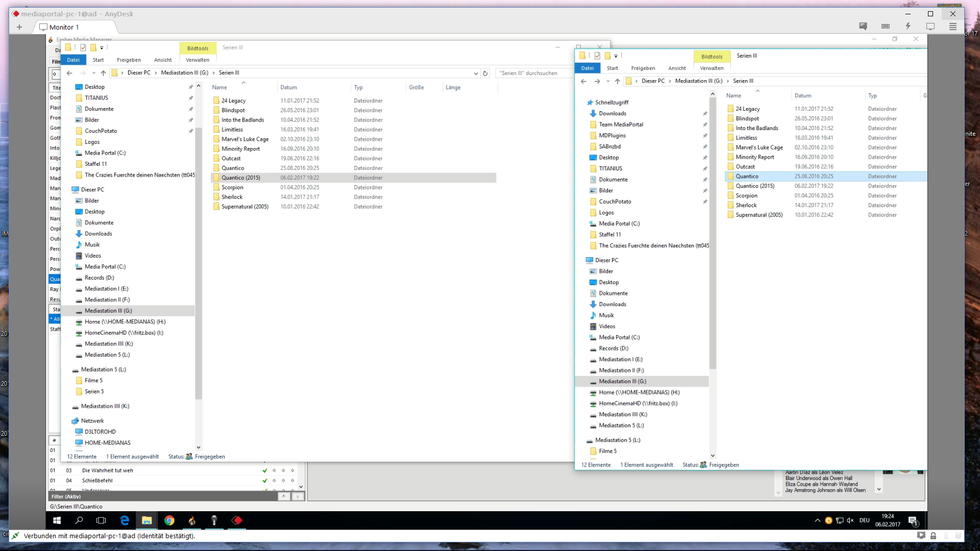Click Up arrow in right Explorer window
Viewport: 980px width, 551px height.
(x=618, y=81)
